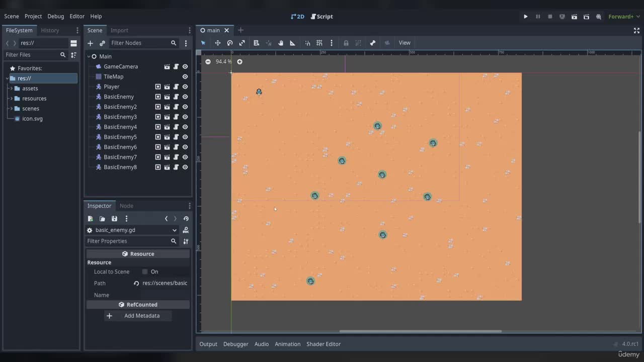Collapse the res:// root folder
The height and width of the screenshot is (362, 644).
click(7, 78)
